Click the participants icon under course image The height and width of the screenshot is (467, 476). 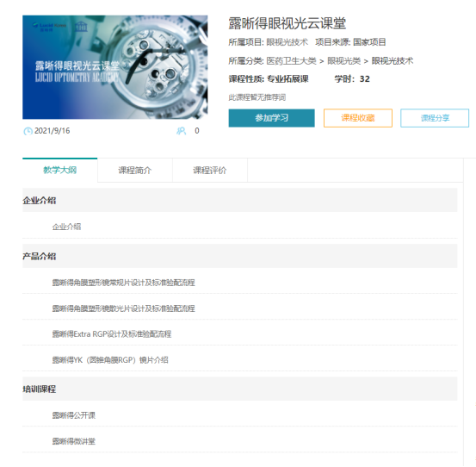pyautogui.click(x=182, y=131)
